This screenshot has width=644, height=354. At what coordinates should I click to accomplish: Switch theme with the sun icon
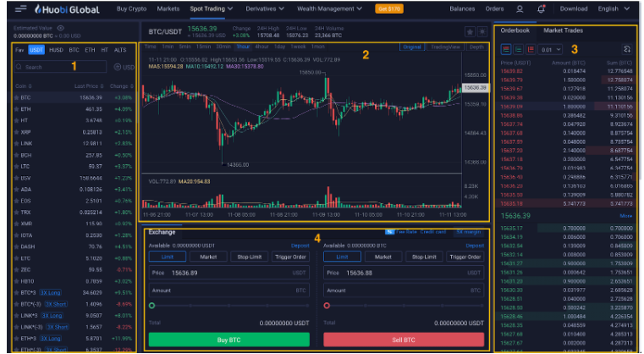click(482, 31)
